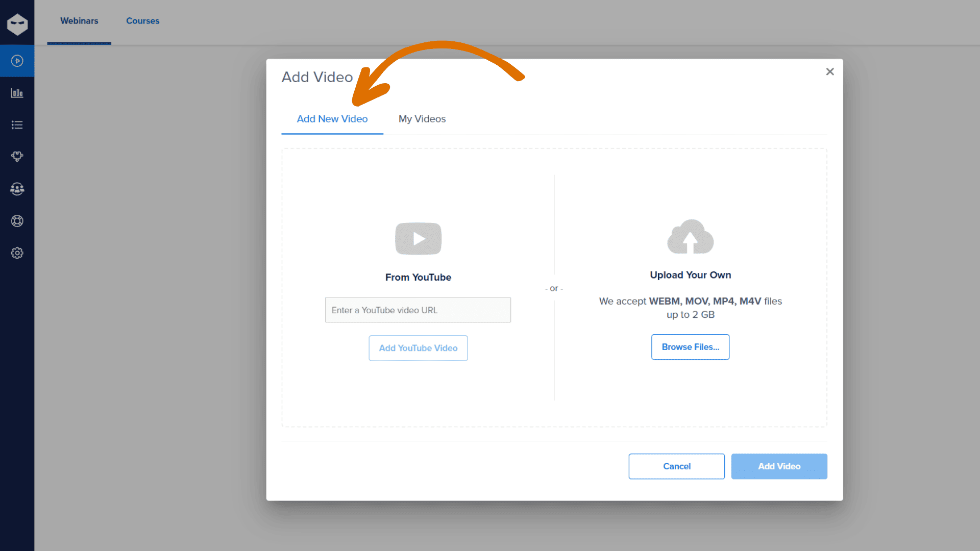The width and height of the screenshot is (980, 551).
Task: Switch to the Courses tab
Action: click(143, 21)
